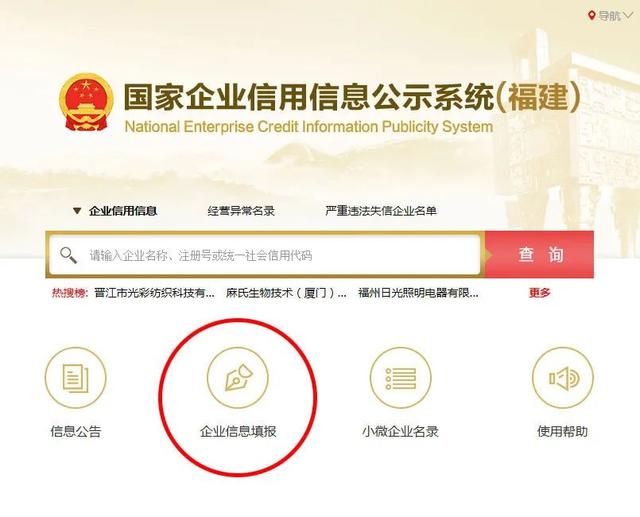
Task: Click the magnifier icon in search box
Action: (68, 255)
